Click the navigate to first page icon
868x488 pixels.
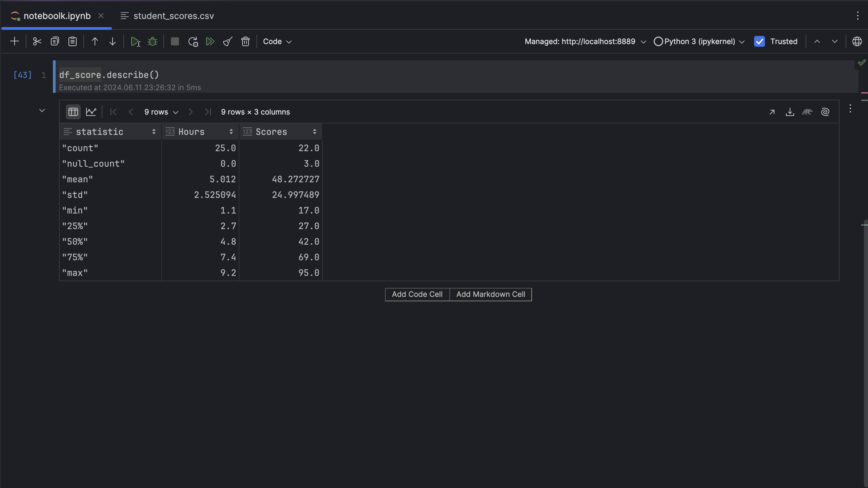(x=113, y=111)
